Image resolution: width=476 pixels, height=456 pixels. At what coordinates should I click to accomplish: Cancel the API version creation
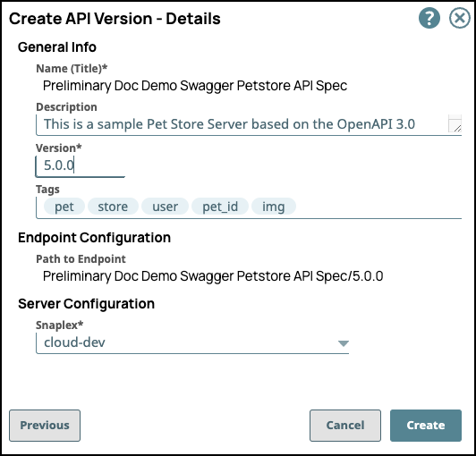click(x=345, y=426)
